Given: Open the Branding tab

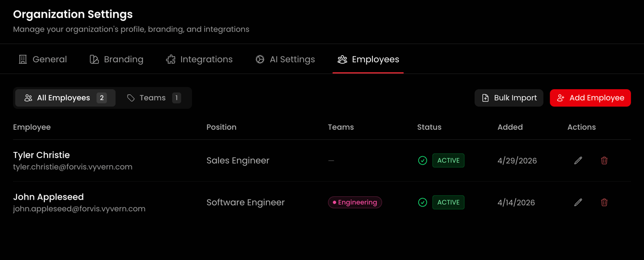Looking at the screenshot, I should [116, 59].
